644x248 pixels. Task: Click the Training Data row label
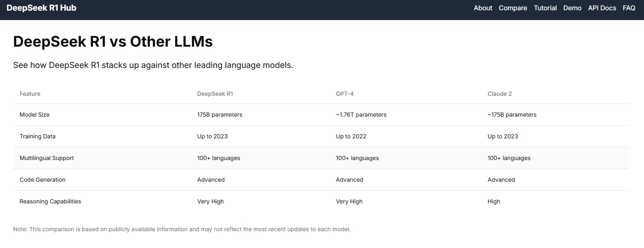click(x=37, y=136)
